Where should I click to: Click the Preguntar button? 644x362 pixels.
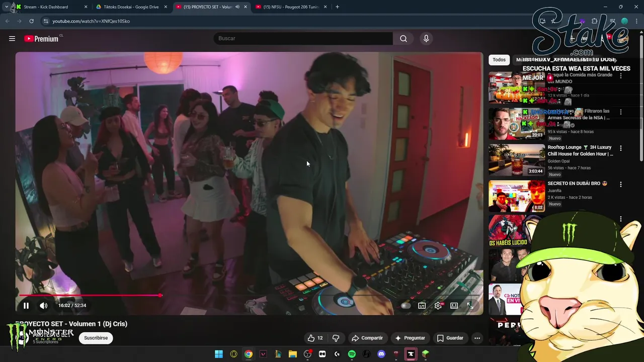[410, 338]
